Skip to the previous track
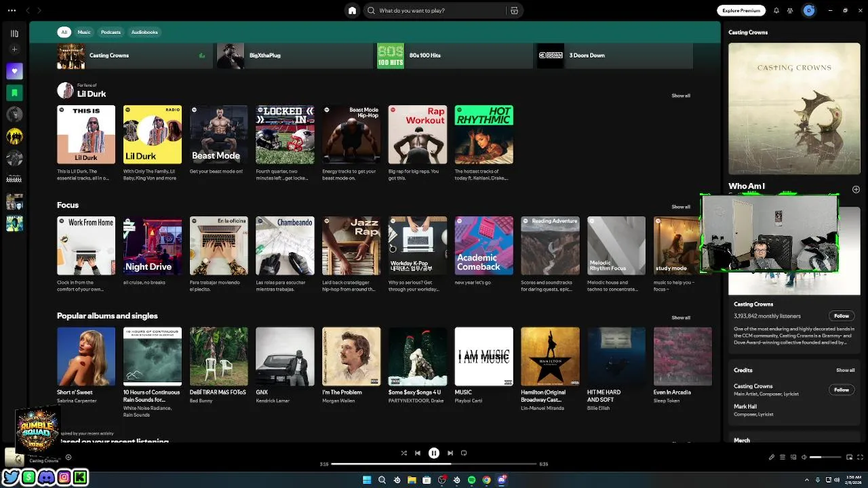This screenshot has width=868, height=488. pyautogui.click(x=418, y=453)
